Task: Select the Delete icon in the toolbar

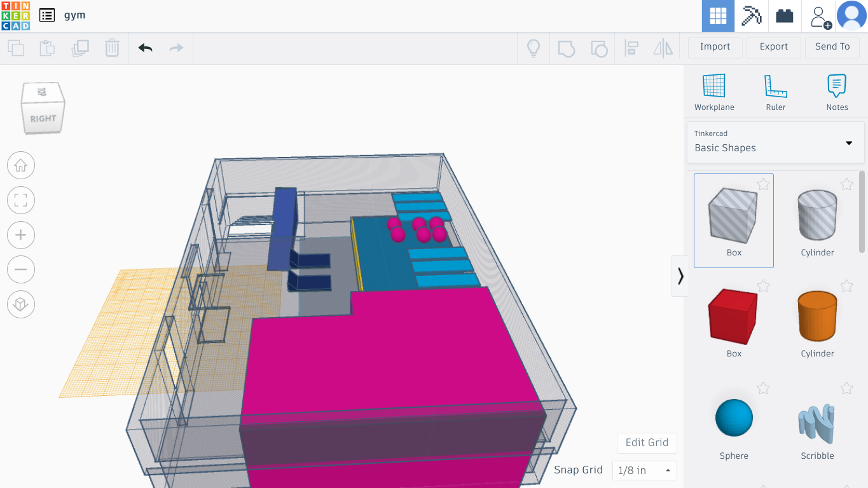Action: [x=112, y=48]
